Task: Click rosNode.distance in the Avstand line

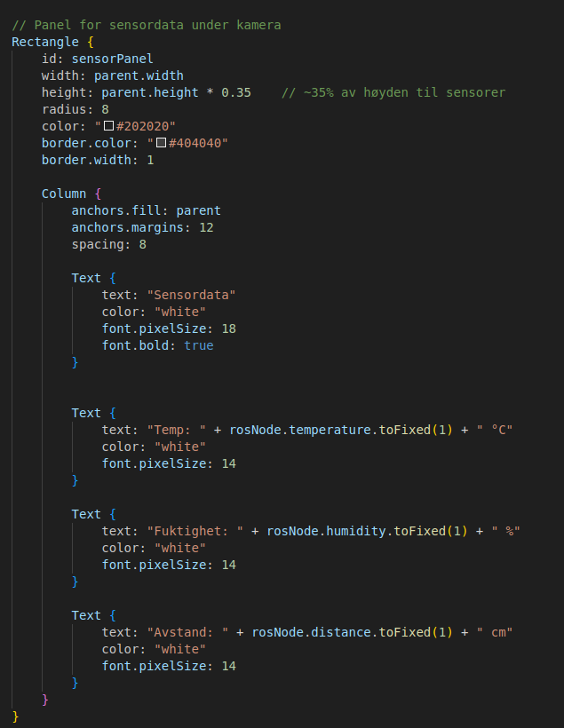Action: [312, 632]
